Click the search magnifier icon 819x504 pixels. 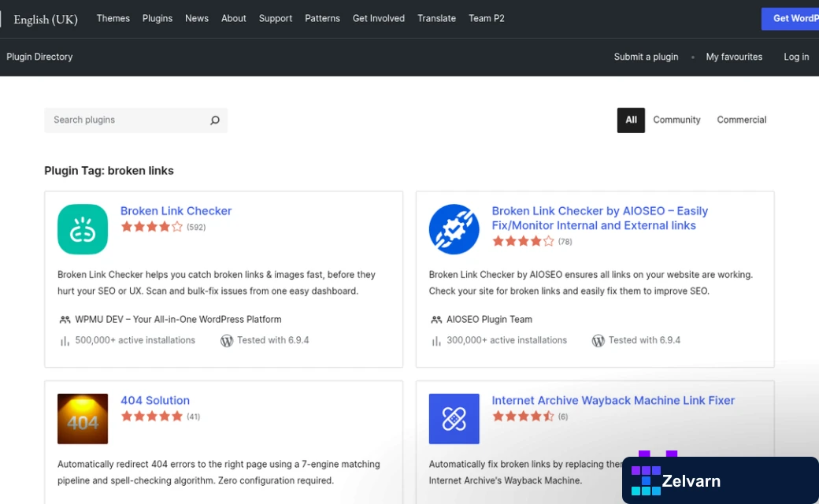click(x=215, y=120)
